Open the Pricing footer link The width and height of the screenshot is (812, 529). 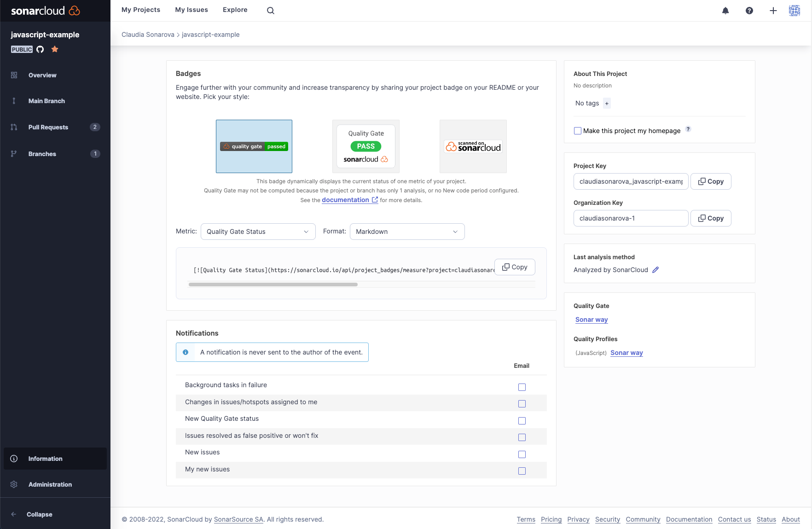pyautogui.click(x=551, y=519)
